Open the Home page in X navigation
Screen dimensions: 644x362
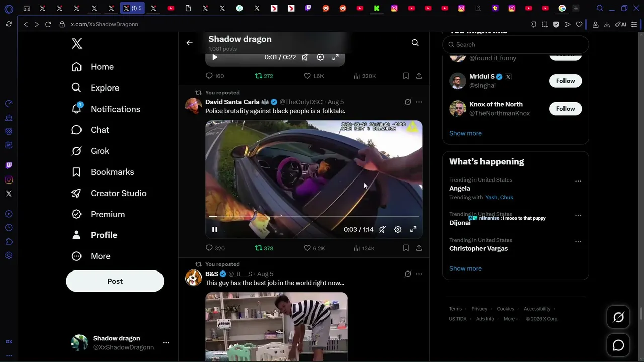93,67
